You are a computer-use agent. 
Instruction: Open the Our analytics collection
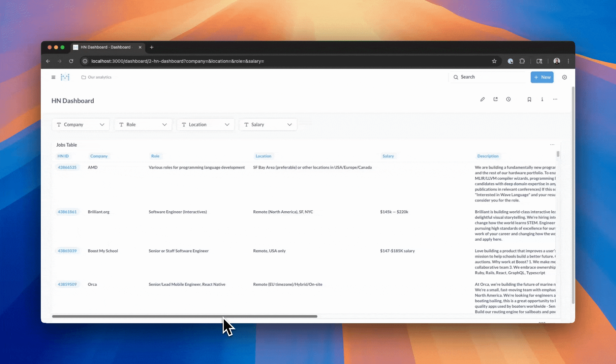pyautogui.click(x=99, y=77)
